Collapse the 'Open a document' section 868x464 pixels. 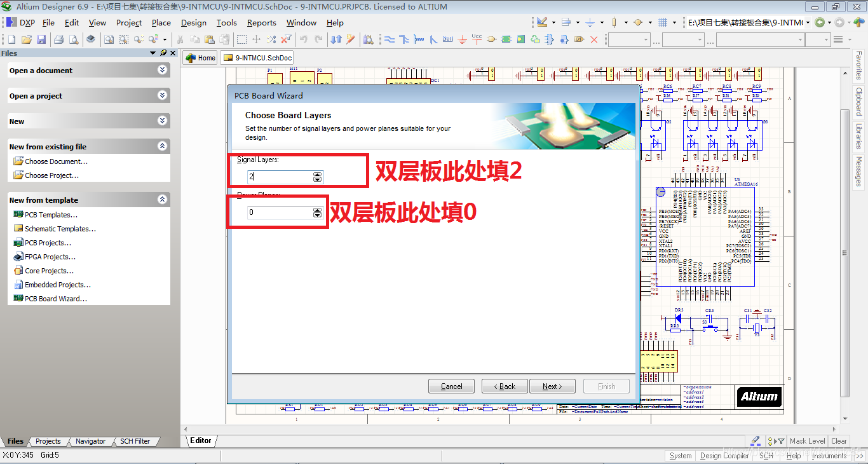point(163,70)
